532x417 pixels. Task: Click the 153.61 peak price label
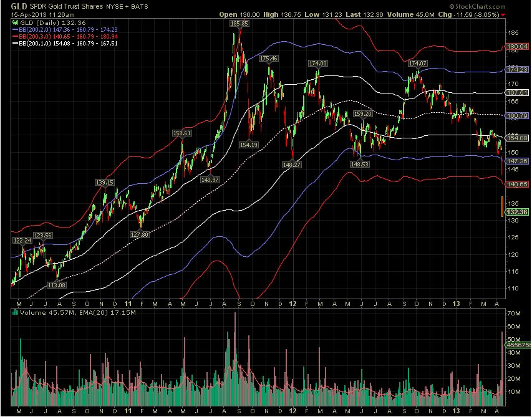tap(182, 133)
